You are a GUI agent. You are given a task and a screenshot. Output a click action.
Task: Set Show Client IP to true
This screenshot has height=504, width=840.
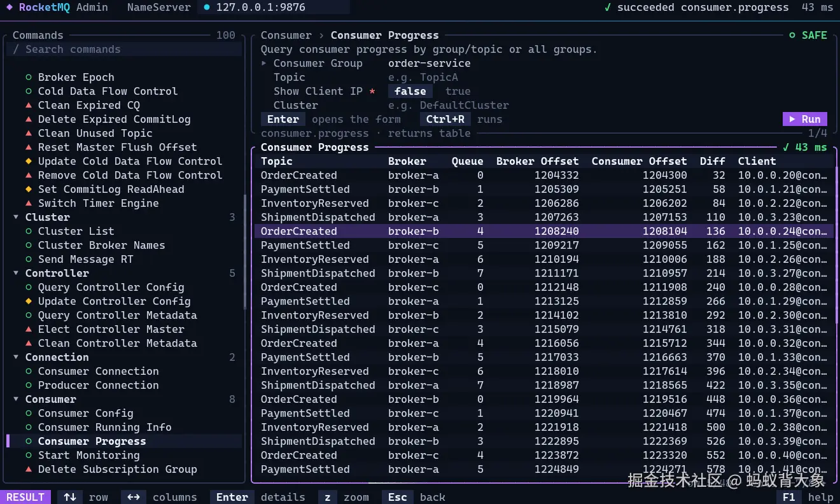(458, 92)
